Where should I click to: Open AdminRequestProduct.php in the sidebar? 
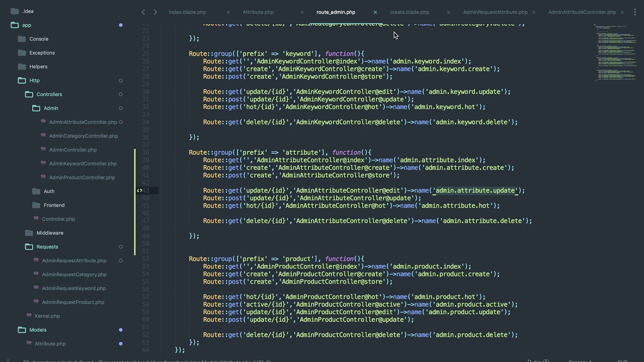pos(73,302)
